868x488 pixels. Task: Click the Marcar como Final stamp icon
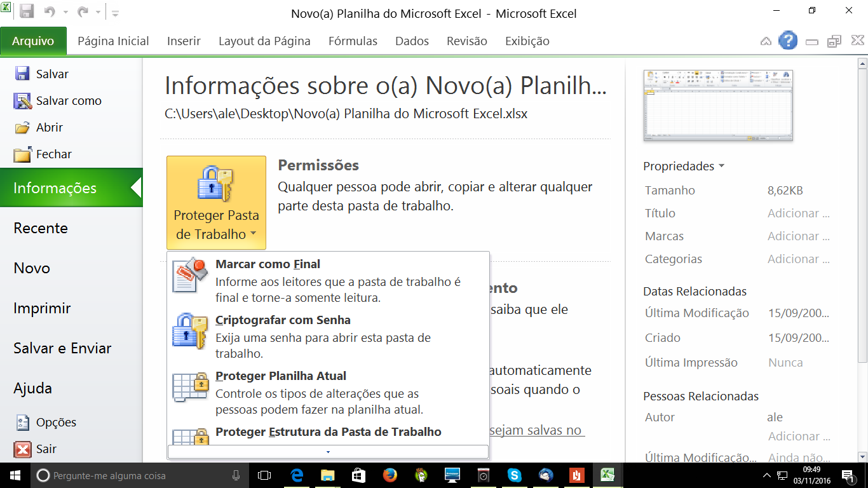(x=190, y=274)
